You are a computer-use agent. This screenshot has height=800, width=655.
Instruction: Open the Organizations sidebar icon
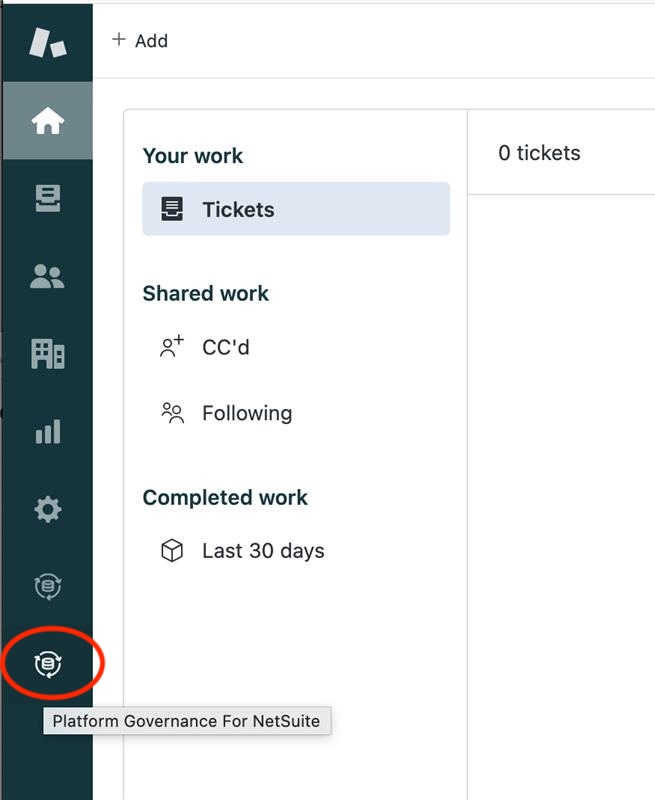(x=47, y=354)
